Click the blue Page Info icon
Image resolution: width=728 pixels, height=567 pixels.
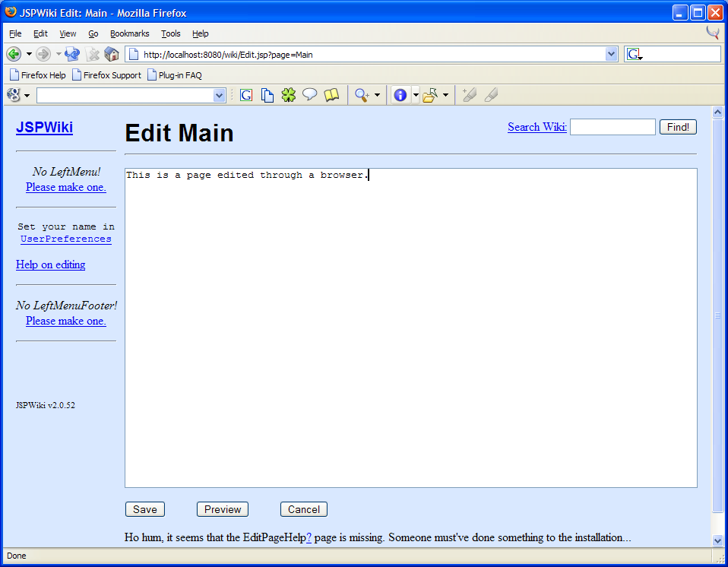tap(400, 95)
